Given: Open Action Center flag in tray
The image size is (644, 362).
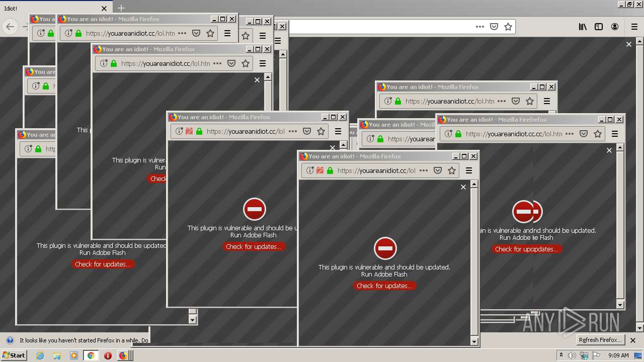Looking at the screenshot, I should point(596,355).
